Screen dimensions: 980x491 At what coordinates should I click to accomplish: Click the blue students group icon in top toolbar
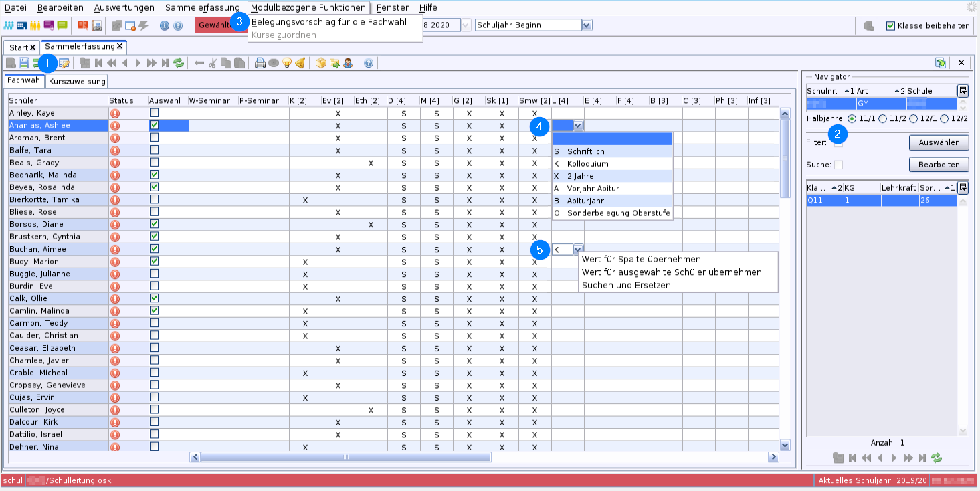tap(9, 25)
